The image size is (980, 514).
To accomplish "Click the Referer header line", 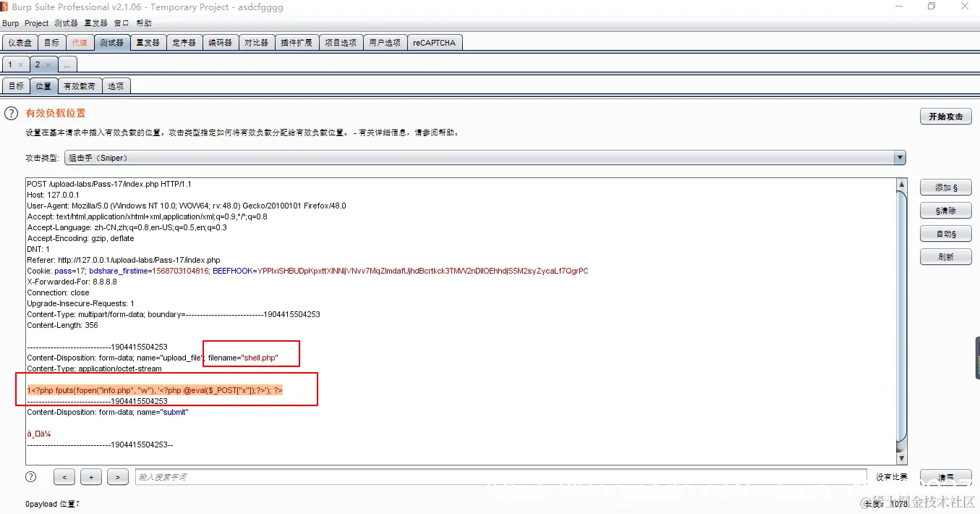I will [x=124, y=260].
